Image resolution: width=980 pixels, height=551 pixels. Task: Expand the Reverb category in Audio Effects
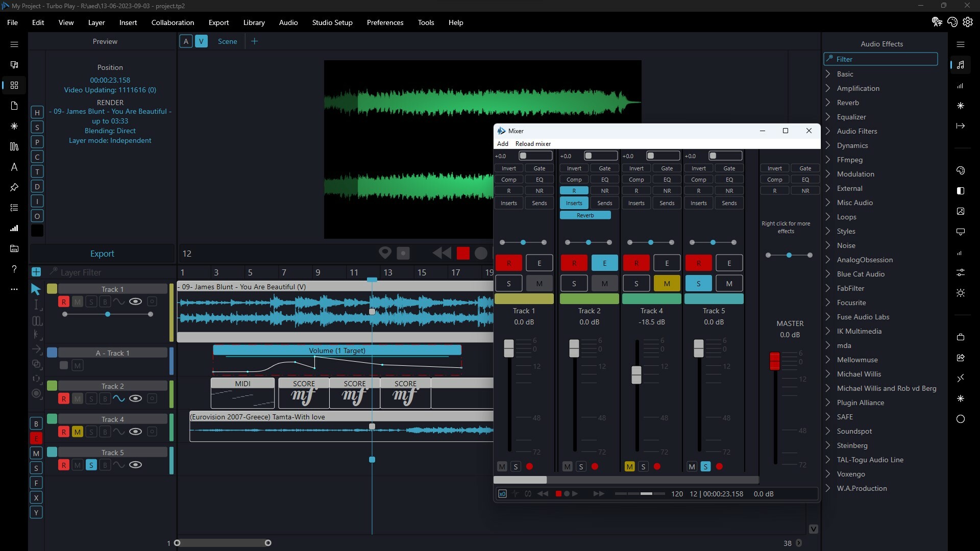[x=847, y=103]
